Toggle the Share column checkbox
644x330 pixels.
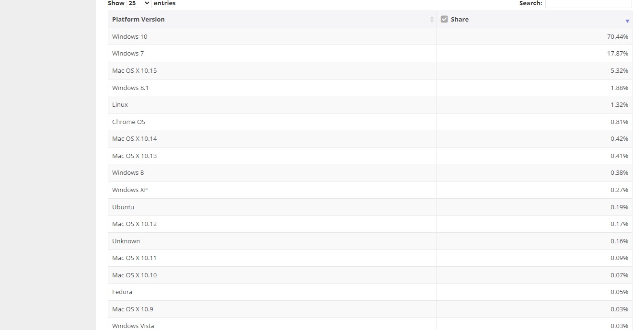[x=444, y=19]
